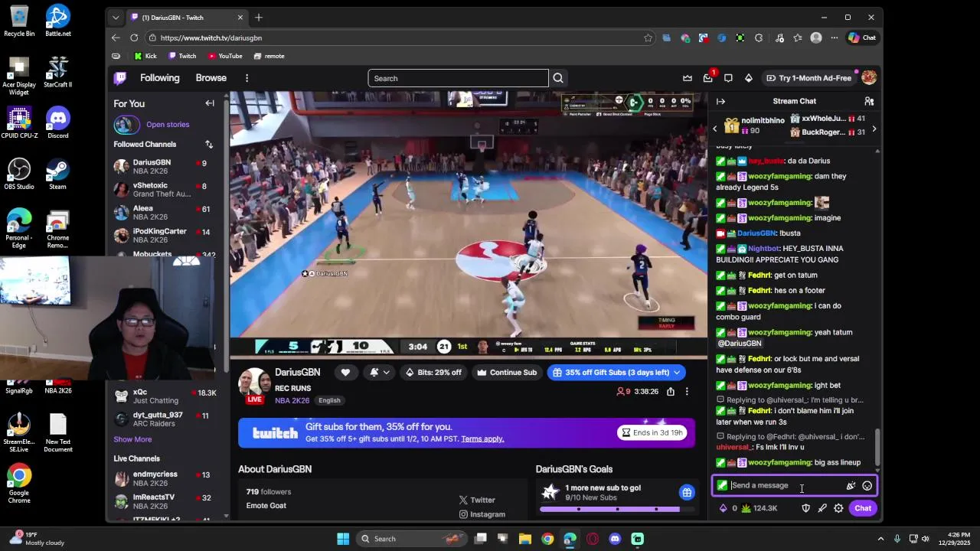Open Twitch notifications inbox
980x551 pixels.
pyautogui.click(x=708, y=78)
